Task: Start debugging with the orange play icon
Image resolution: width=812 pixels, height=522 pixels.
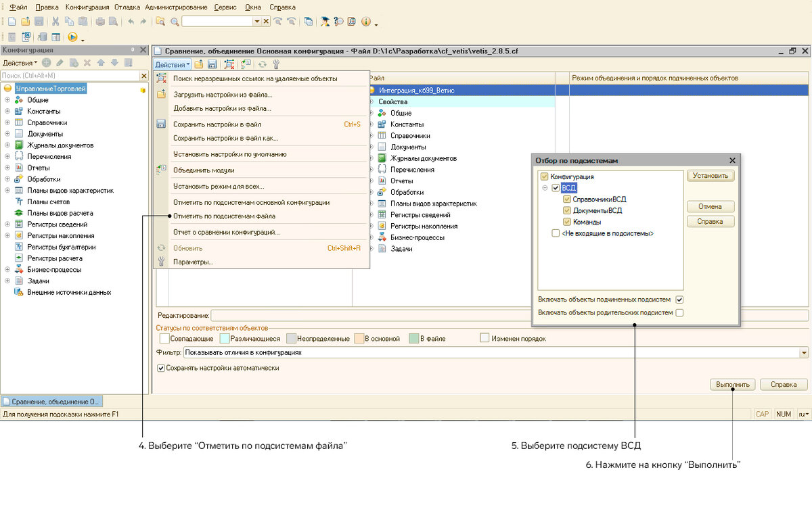Action: click(x=72, y=37)
